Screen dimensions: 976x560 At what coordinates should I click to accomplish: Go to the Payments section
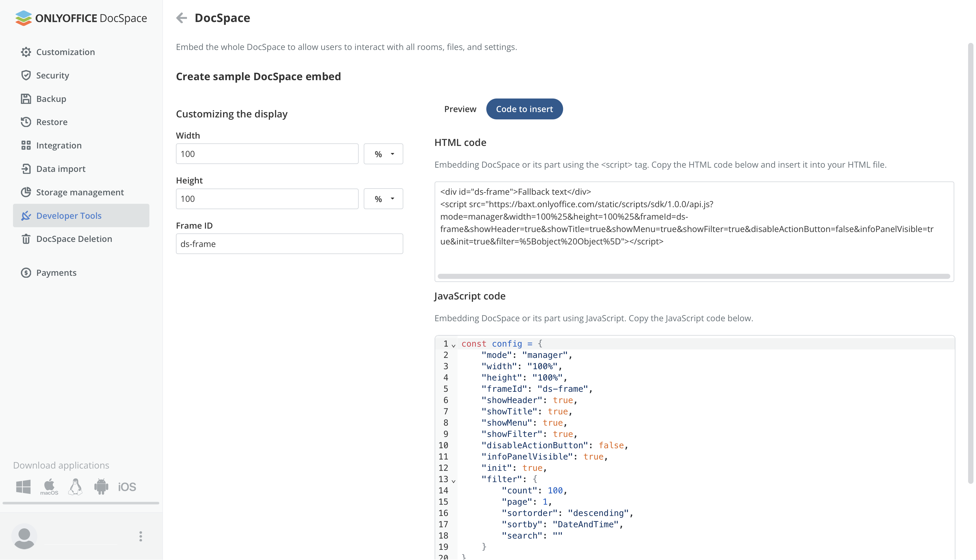tap(56, 273)
